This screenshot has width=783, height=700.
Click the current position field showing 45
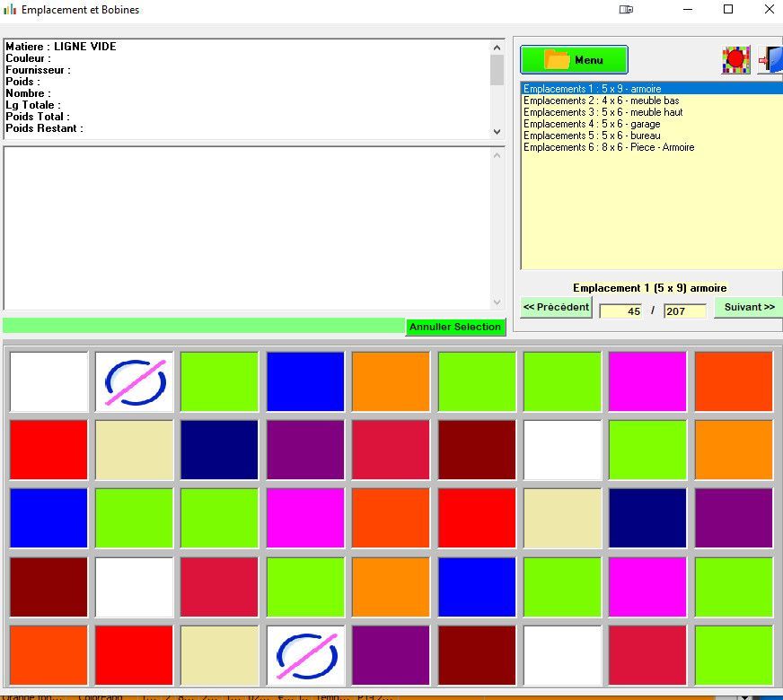tap(620, 311)
